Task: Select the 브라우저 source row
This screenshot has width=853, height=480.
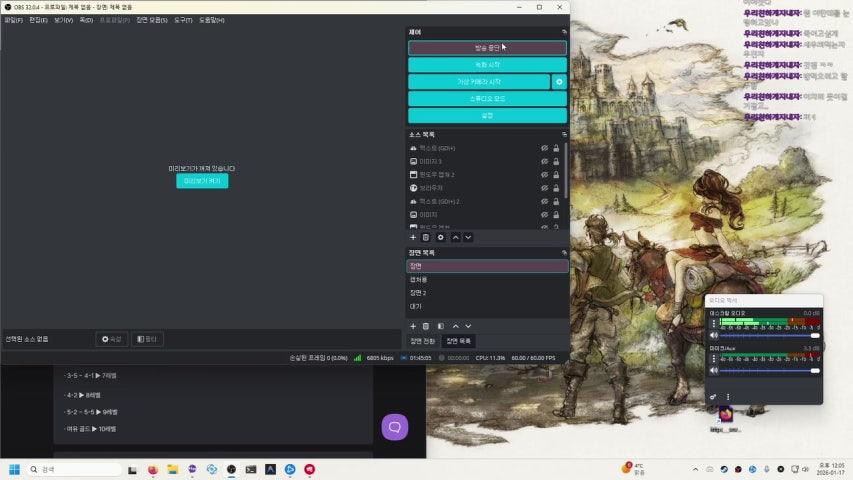Action: (485, 188)
